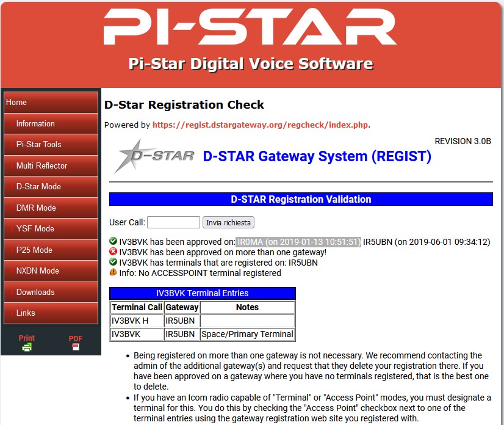Click the 'D-STAR Gateway System (REGIST)' title
The width and height of the screenshot is (504, 425).
(x=317, y=156)
